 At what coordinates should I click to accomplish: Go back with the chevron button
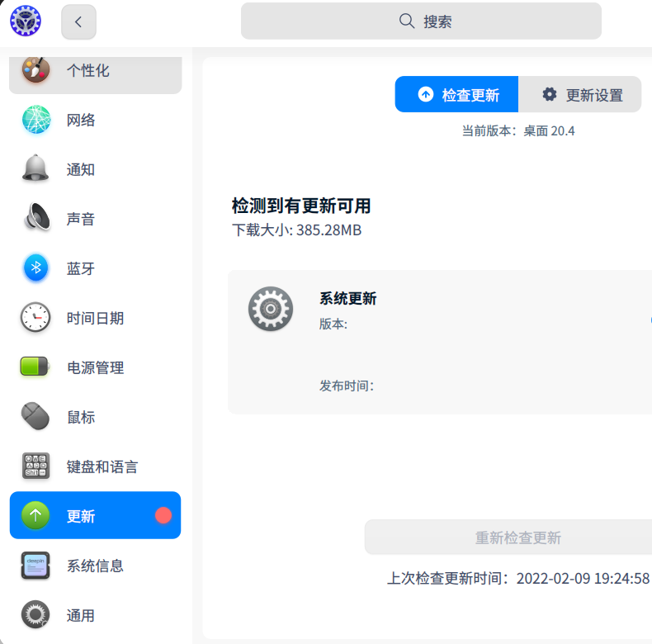click(x=78, y=21)
